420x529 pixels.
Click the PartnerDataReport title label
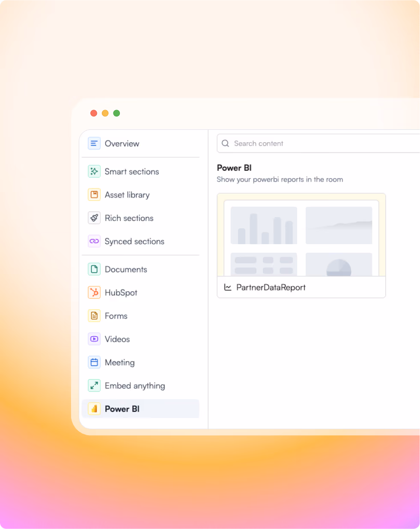tap(271, 287)
